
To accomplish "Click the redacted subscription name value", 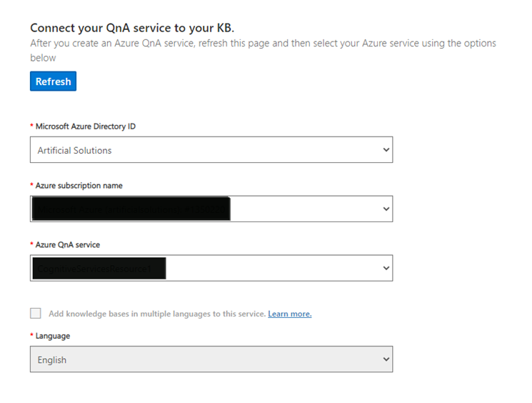I will tap(131, 209).
